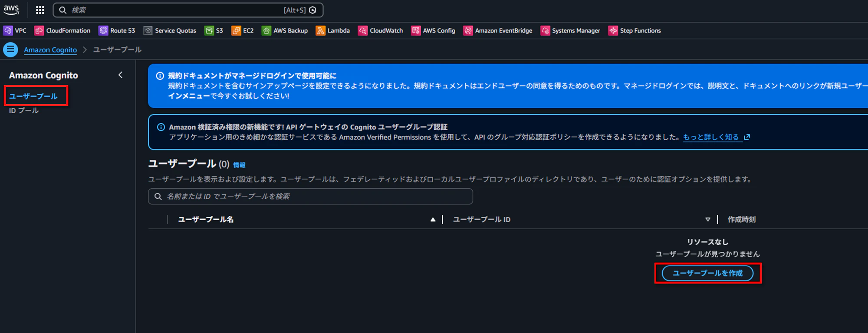This screenshot has height=333, width=868.
Task: Focus the user pool name or ID search field
Action: point(310,196)
